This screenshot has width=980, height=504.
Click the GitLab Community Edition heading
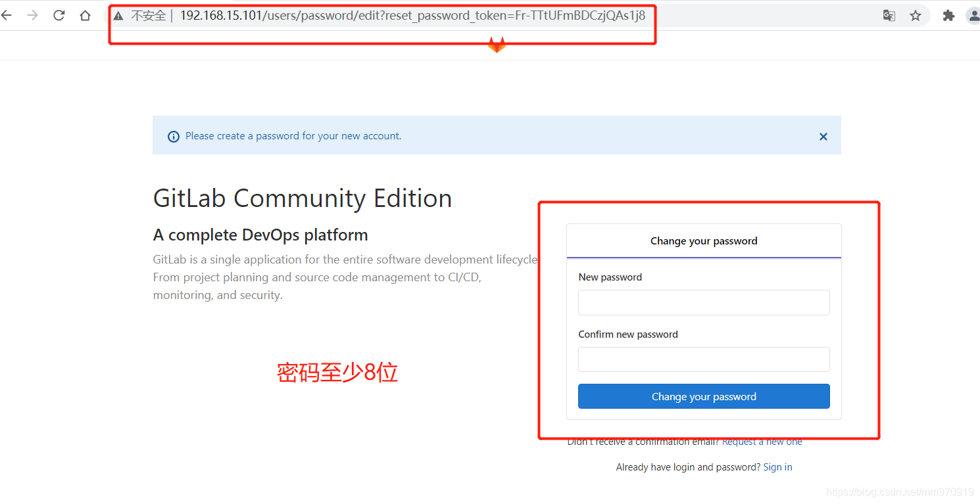tap(303, 198)
